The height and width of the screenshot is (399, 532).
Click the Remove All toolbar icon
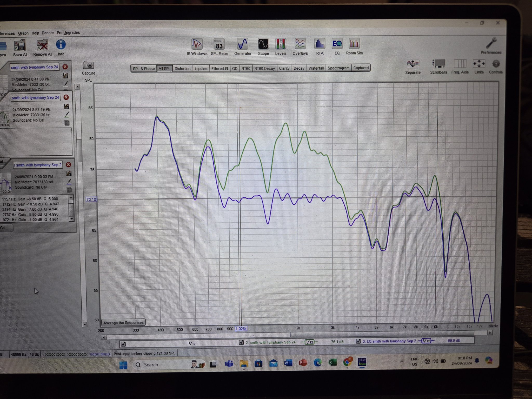(x=43, y=48)
